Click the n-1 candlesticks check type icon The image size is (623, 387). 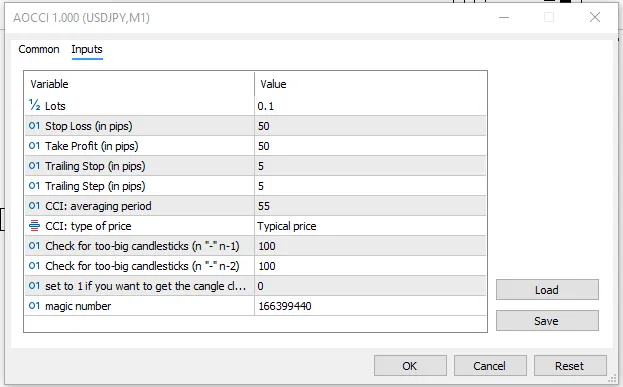(35, 246)
